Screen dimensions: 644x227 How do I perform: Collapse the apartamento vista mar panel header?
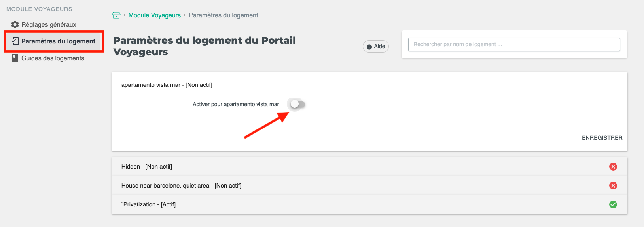click(x=167, y=85)
